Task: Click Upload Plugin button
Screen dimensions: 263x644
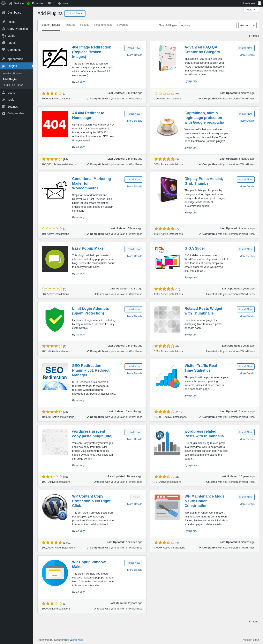Action: (x=75, y=14)
